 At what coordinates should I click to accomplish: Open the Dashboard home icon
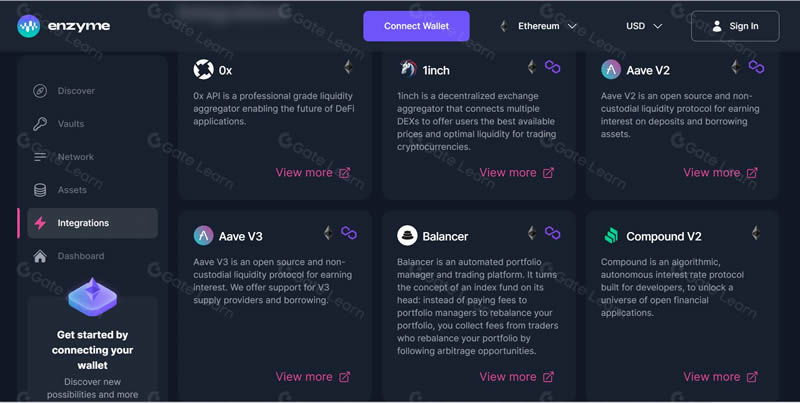(x=40, y=256)
